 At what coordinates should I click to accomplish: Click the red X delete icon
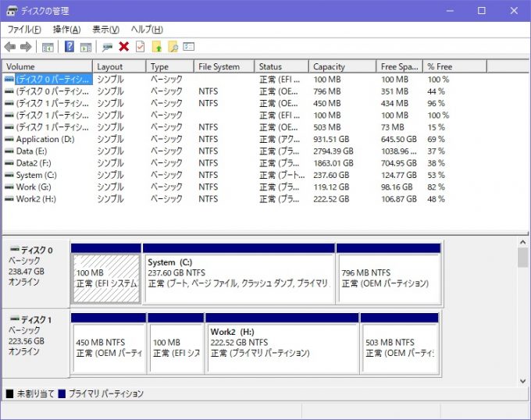[124, 46]
